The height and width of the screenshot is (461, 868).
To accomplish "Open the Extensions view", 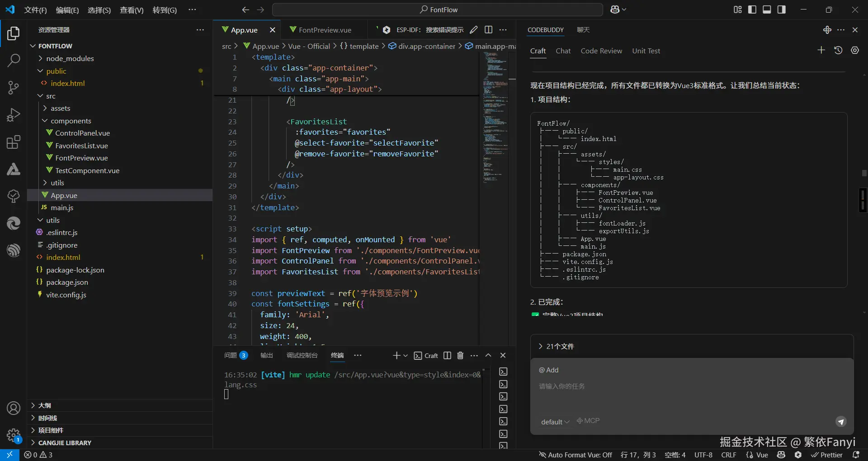I will pyautogui.click(x=14, y=142).
